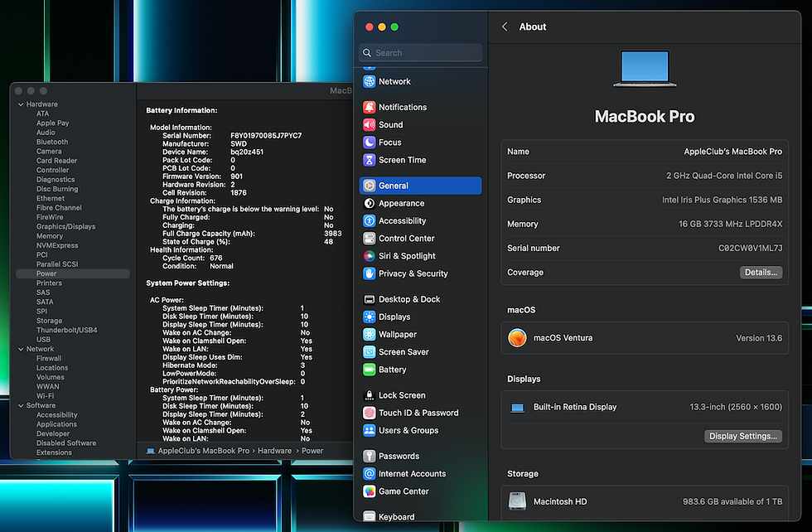The image size is (812, 532).
Task: Select Bluetooth in System Information
Action: pos(51,142)
